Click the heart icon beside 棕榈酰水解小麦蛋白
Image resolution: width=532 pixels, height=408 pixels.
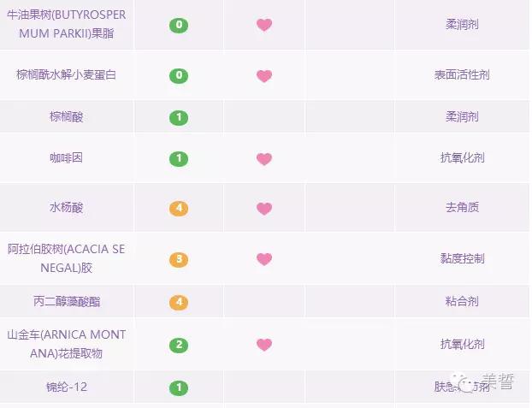264,75
